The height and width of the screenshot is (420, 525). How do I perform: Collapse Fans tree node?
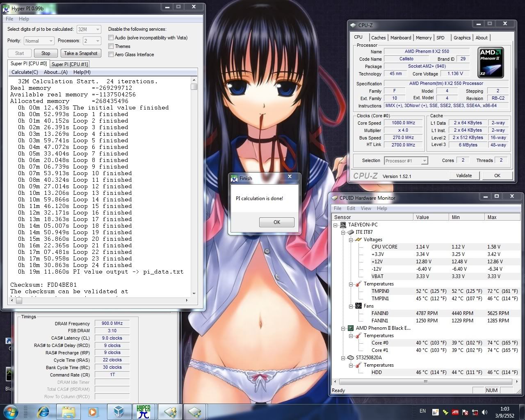(351, 306)
